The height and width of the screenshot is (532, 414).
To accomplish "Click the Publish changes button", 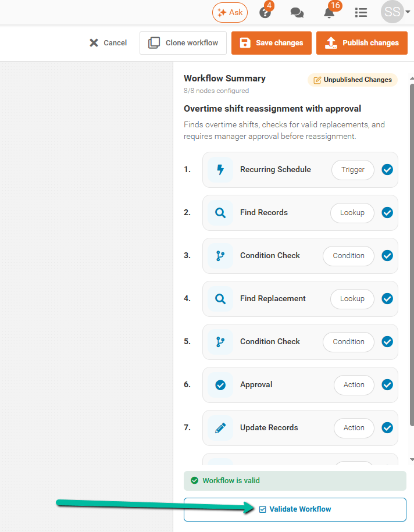I will [362, 43].
